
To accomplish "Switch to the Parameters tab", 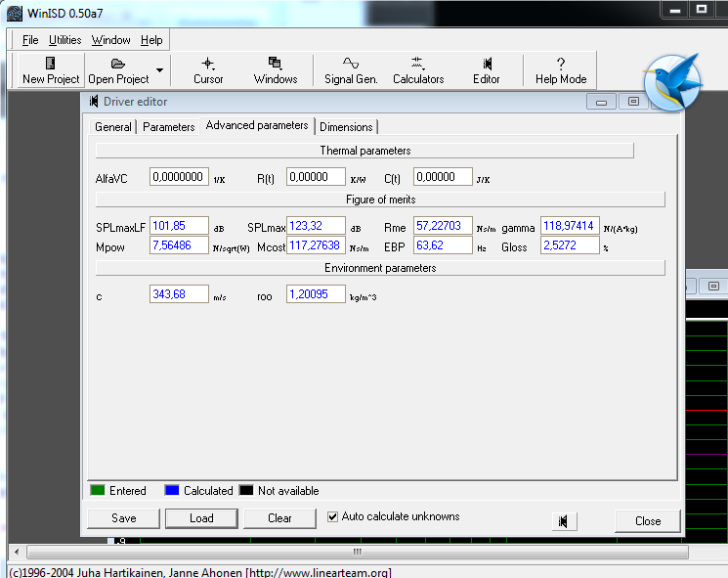I will click(168, 127).
